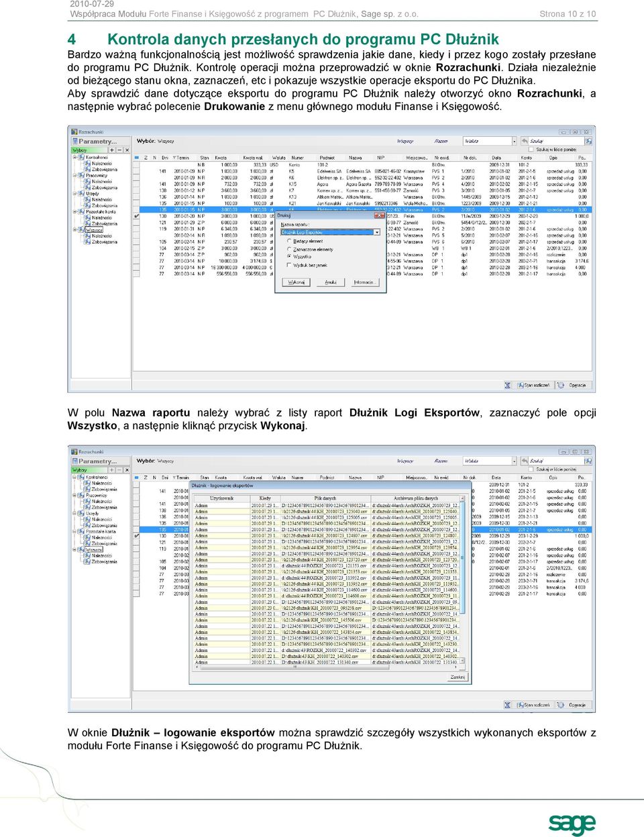Toggle checked row marker in export-log window
The height and width of the screenshot is (837, 644).
coord(136,536)
